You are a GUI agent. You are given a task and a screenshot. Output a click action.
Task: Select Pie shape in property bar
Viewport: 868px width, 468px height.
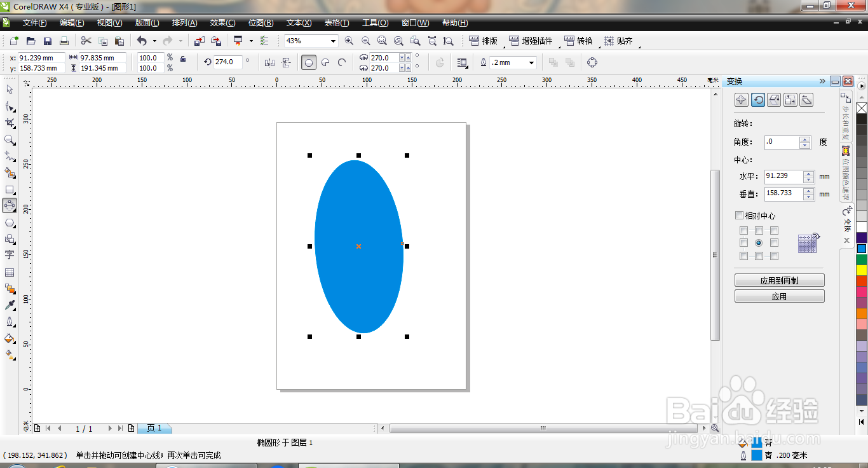(325, 62)
